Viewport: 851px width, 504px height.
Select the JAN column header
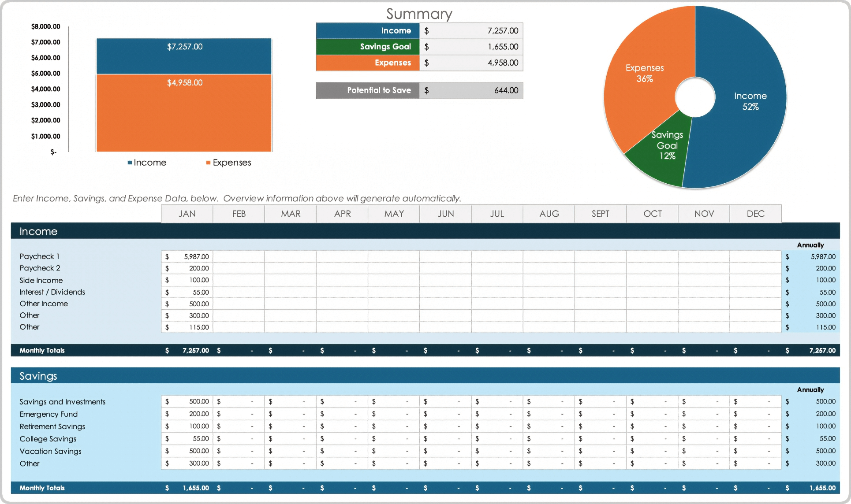187,214
